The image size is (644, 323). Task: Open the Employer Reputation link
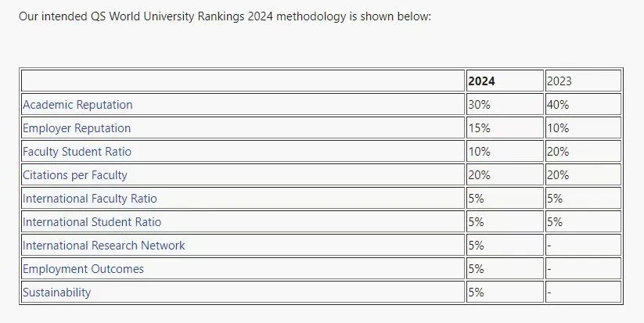click(x=77, y=128)
